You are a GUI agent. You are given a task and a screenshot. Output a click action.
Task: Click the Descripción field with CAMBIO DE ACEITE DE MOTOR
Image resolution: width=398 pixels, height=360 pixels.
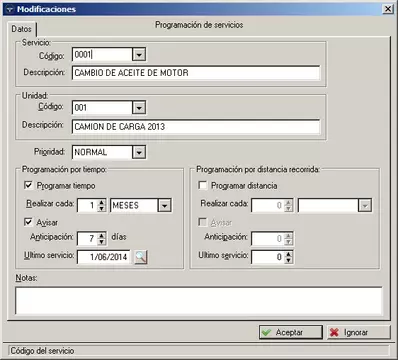196,73
